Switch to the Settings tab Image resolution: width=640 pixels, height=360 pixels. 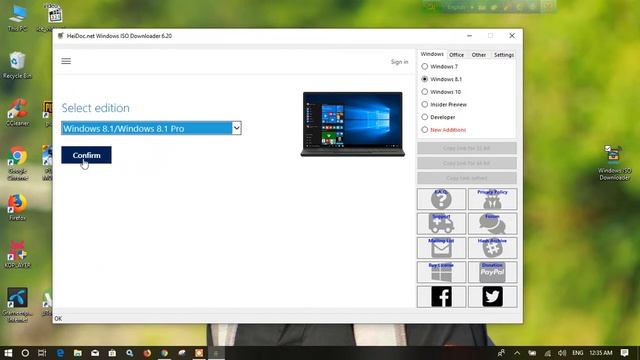click(504, 55)
